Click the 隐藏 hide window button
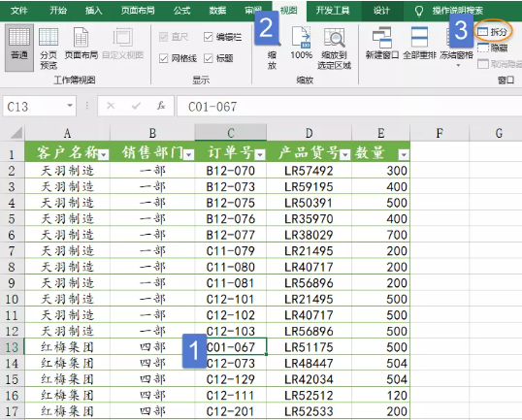This screenshot has width=522, height=420. pyautogui.click(x=492, y=48)
